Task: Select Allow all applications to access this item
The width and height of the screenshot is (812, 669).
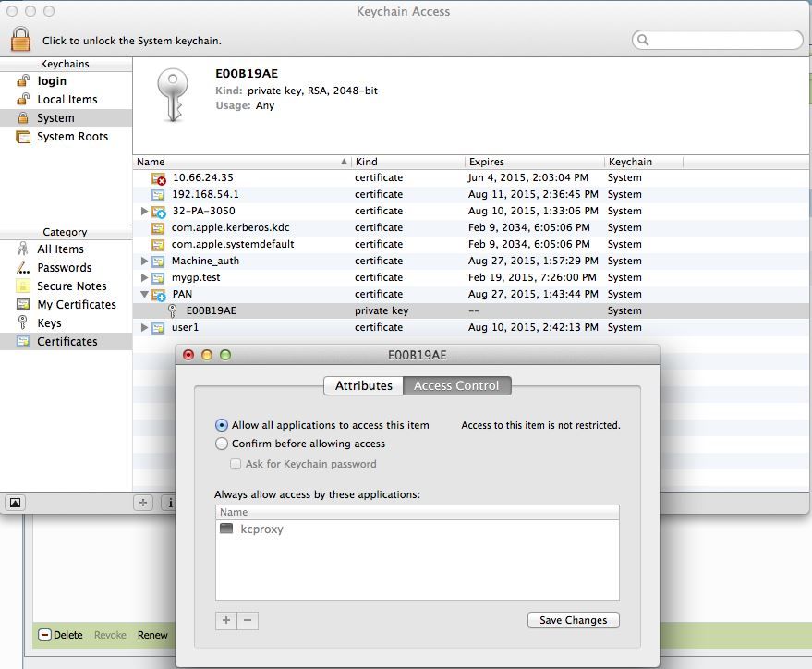Action: pyautogui.click(x=221, y=425)
